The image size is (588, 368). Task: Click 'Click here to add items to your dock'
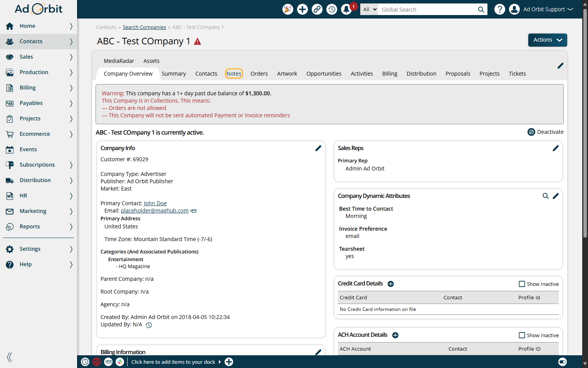[x=173, y=362]
